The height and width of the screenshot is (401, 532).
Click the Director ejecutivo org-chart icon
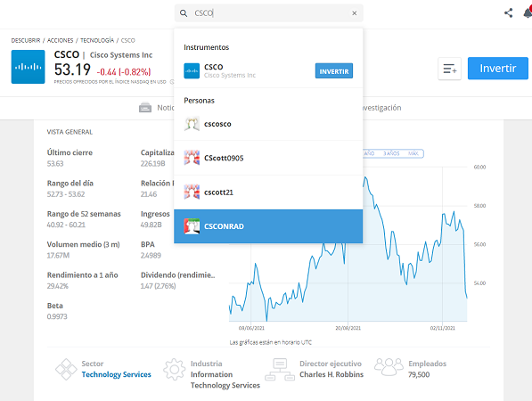280,369
